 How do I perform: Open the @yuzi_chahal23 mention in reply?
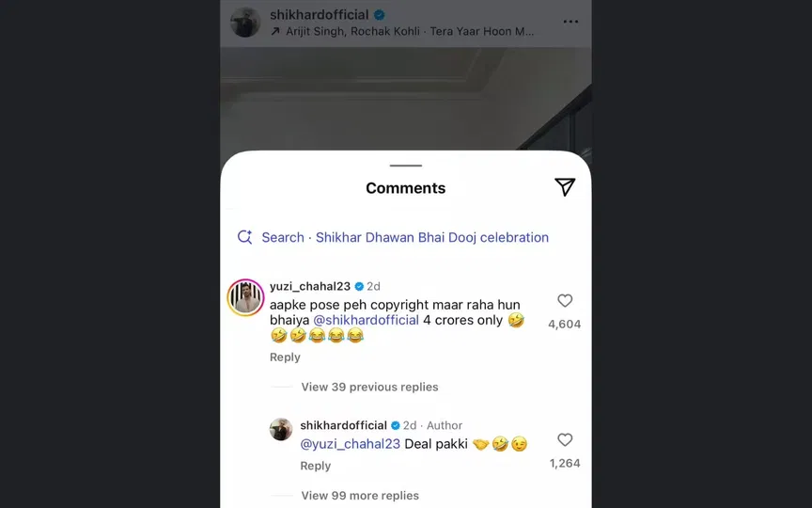pyautogui.click(x=351, y=444)
